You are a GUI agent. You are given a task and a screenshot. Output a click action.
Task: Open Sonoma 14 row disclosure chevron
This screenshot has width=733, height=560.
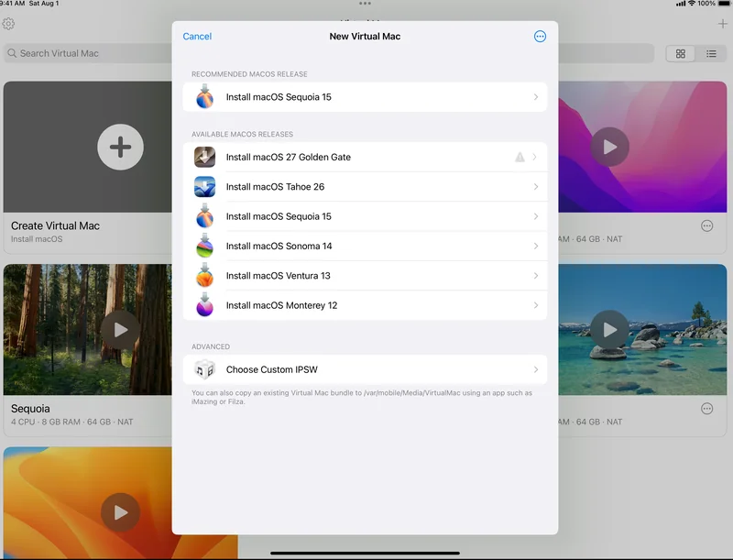click(x=536, y=246)
